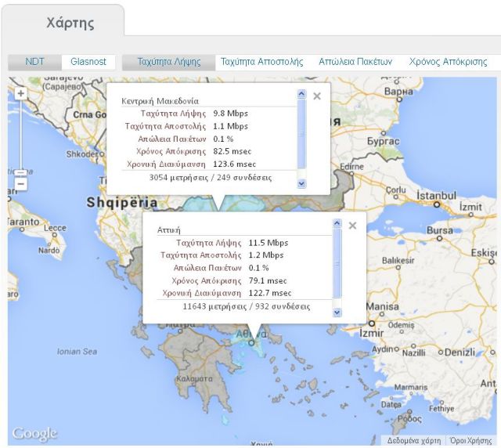Screen dimensions: 501x448
Task: Click scroll-down arrow in Κεντρική Μακεδονία popup
Action: [301, 183]
